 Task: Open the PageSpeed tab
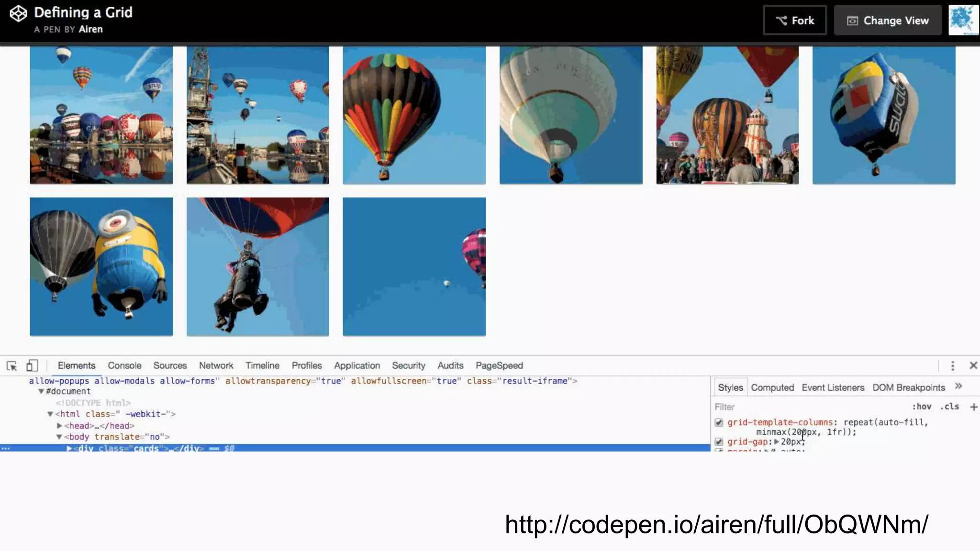tap(499, 365)
